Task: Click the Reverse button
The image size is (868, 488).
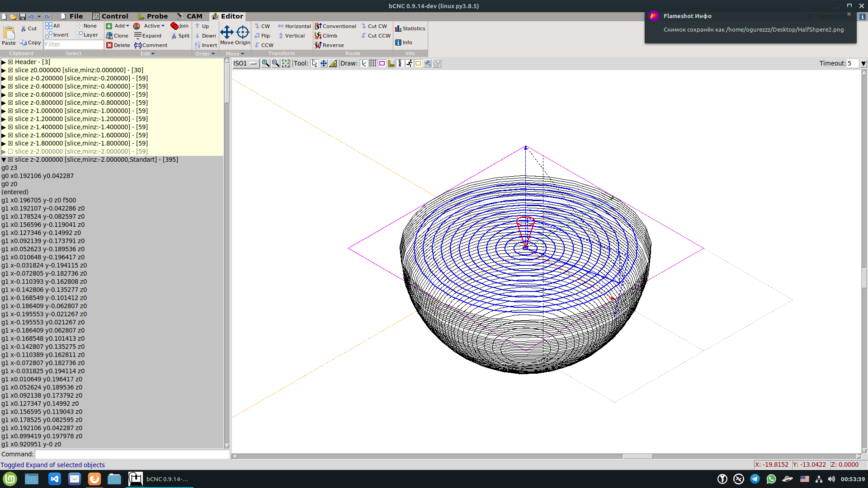Action: tap(330, 45)
